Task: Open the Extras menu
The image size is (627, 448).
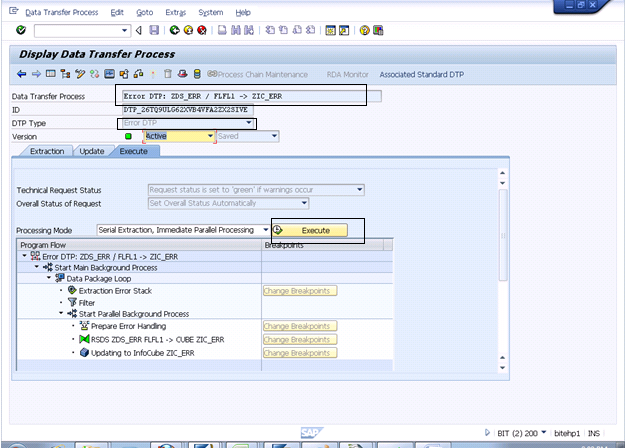Action: (176, 12)
